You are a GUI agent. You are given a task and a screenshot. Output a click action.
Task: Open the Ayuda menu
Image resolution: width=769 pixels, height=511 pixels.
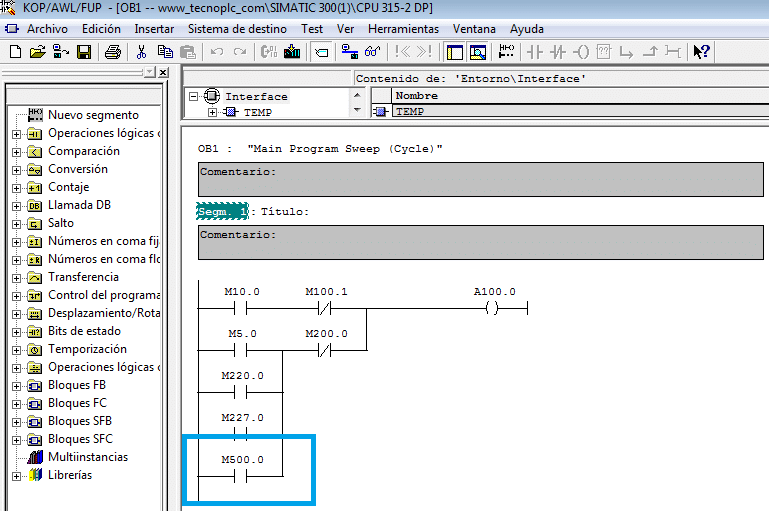[x=526, y=29]
